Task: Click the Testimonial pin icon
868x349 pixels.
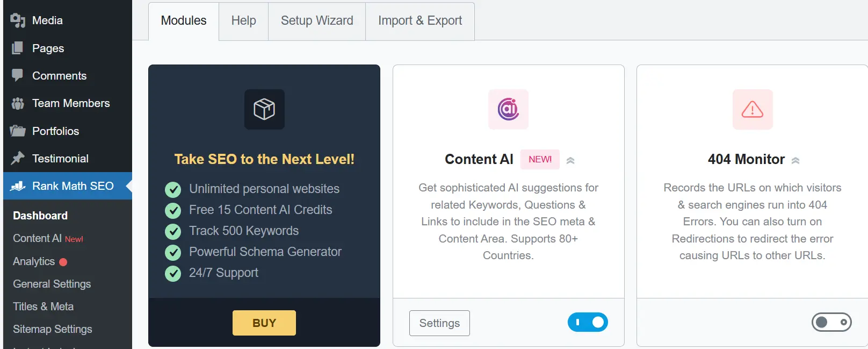Action: click(x=18, y=158)
